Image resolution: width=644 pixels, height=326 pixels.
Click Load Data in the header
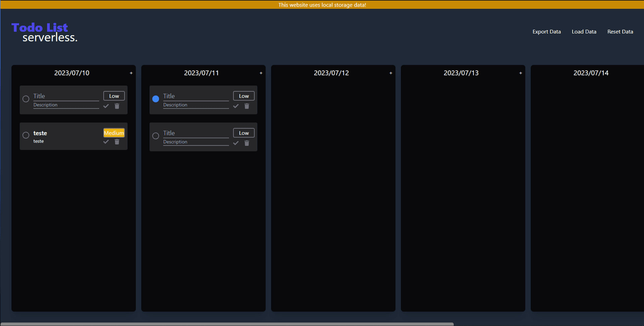click(584, 32)
